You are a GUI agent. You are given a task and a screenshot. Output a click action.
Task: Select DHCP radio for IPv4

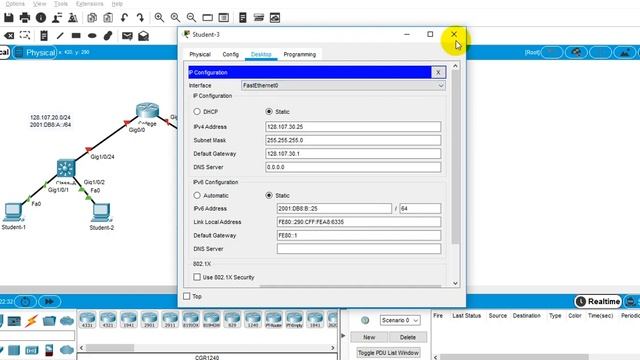pos(197,111)
